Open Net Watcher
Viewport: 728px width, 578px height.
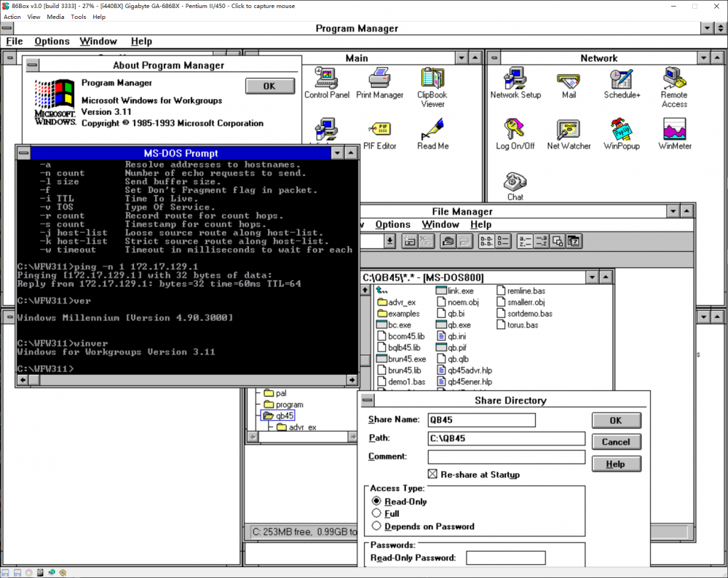(x=569, y=131)
